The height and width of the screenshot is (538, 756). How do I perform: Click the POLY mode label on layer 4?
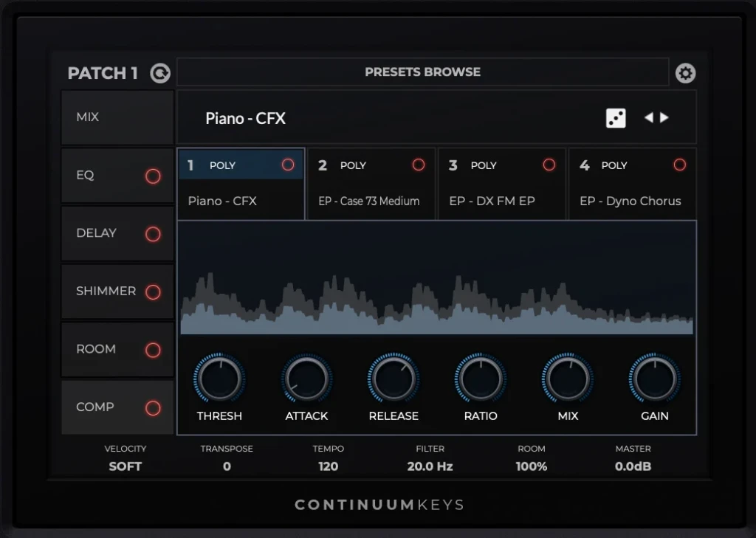coord(614,165)
